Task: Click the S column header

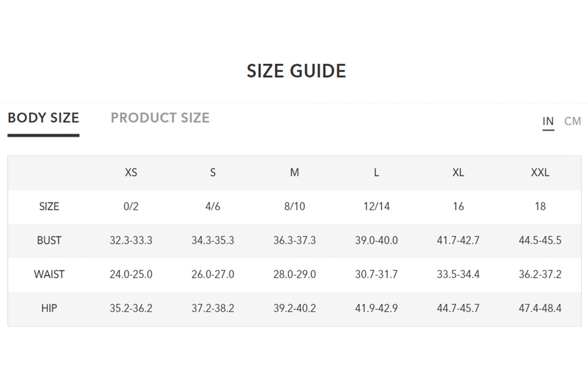Action: (x=213, y=172)
